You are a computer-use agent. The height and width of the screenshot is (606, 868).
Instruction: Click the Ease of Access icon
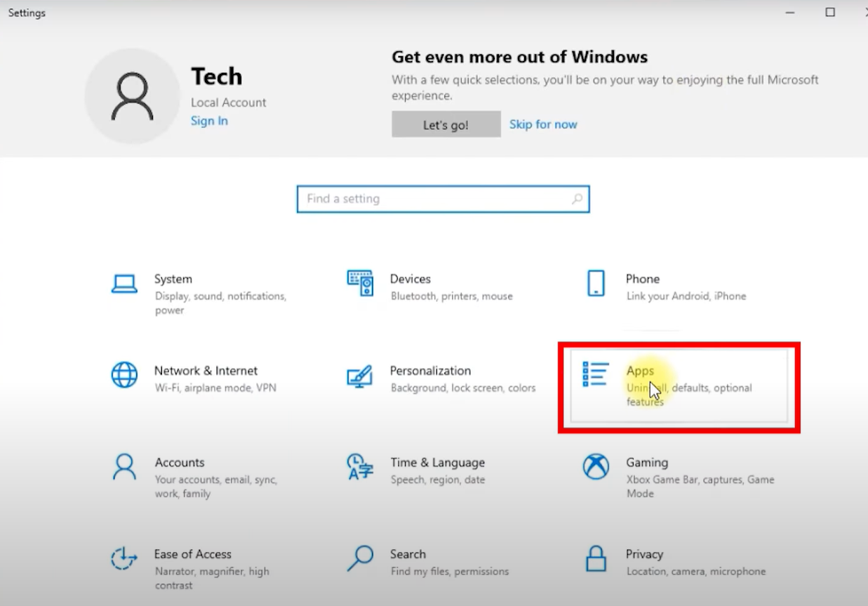tap(124, 559)
